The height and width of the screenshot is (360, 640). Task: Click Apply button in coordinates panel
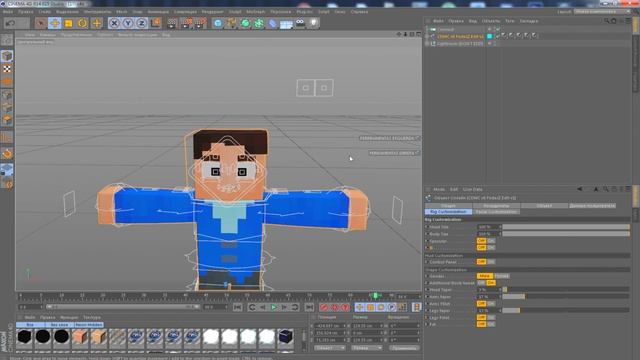click(x=404, y=348)
